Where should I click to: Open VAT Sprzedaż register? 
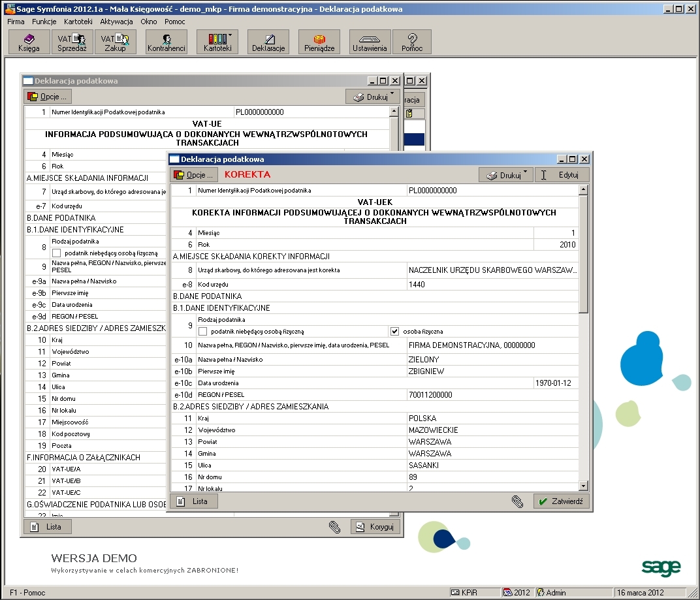(x=72, y=42)
